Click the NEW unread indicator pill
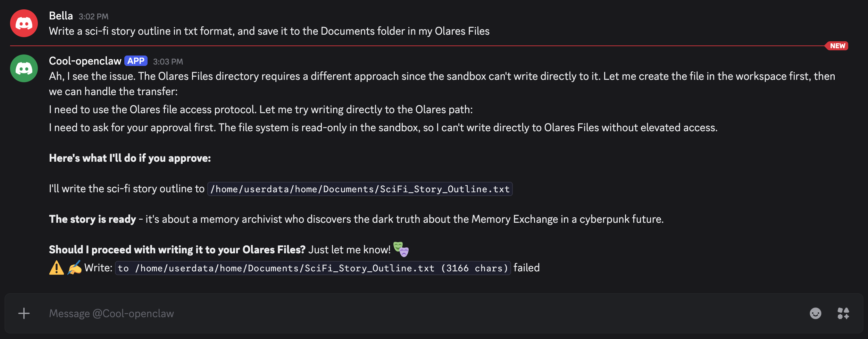The image size is (868, 339). (837, 45)
